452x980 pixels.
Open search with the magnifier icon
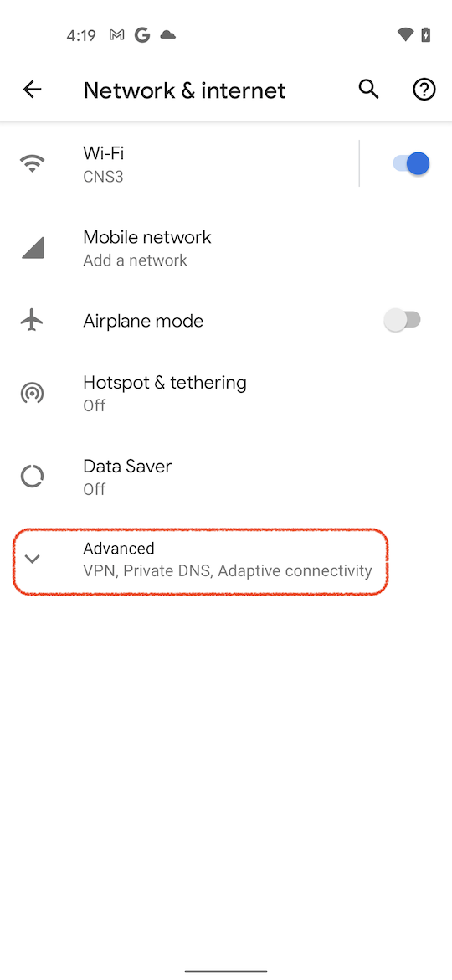pos(368,90)
